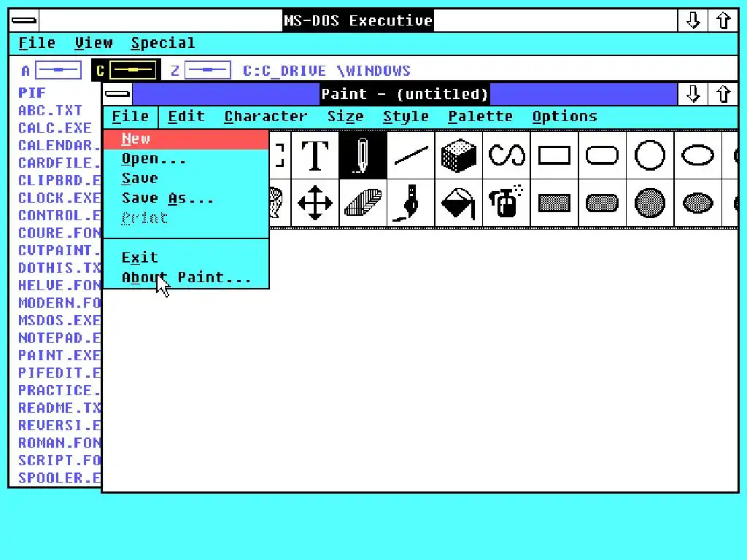Select PAINT.EXE in the file list
The width and height of the screenshot is (747, 560).
[x=59, y=355]
